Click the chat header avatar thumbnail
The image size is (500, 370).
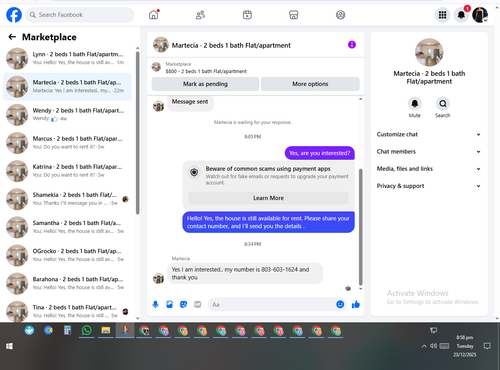[x=161, y=45]
